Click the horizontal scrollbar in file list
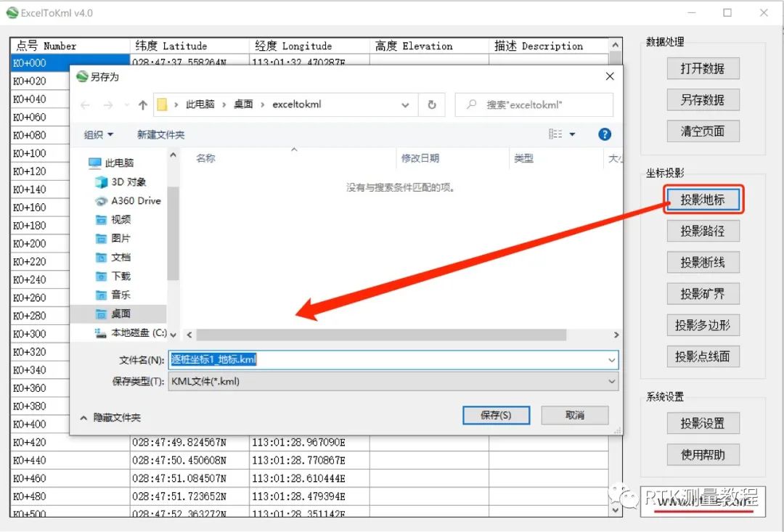784x532 pixels. [x=381, y=335]
